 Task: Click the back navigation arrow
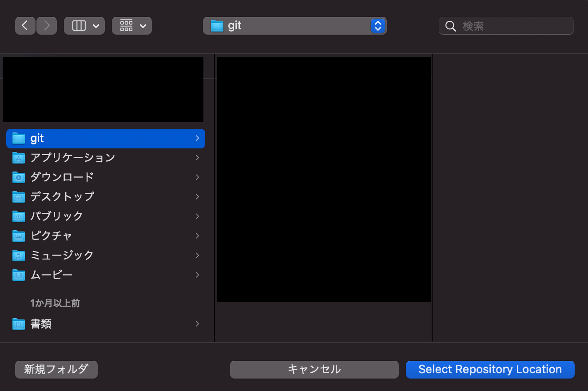tap(25, 25)
